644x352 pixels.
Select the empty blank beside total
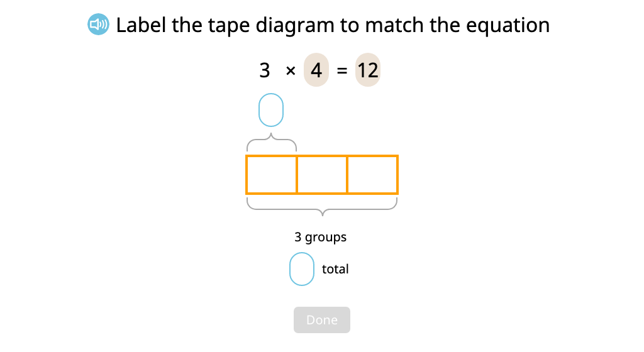(x=302, y=269)
